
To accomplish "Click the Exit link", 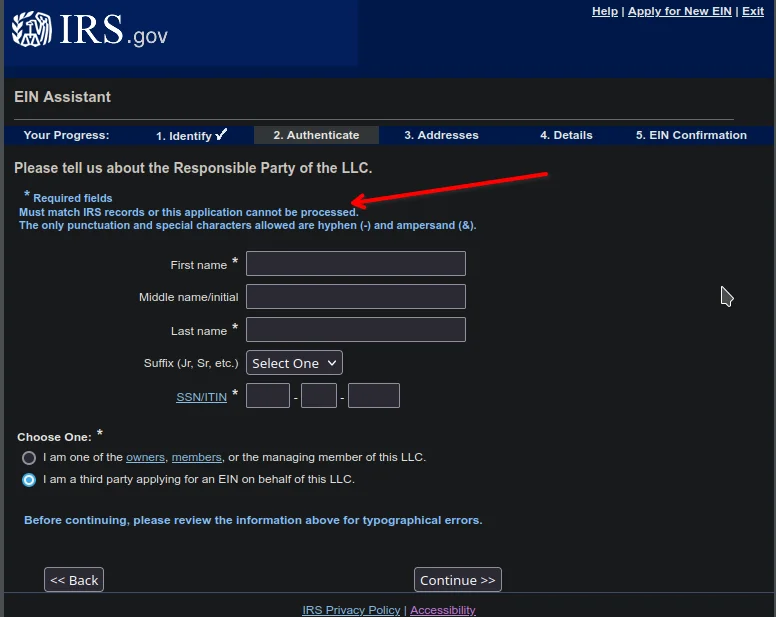I will coord(753,11).
